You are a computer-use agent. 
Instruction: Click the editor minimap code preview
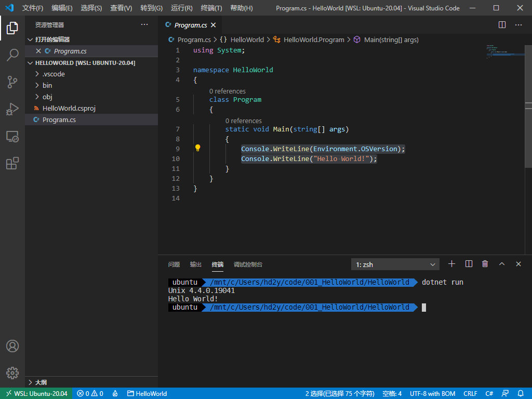pyautogui.click(x=505, y=51)
